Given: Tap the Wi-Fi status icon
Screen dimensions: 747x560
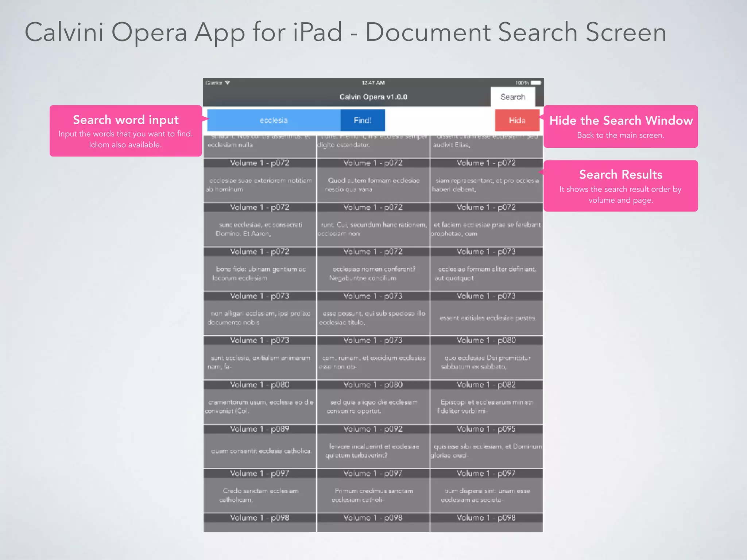Looking at the screenshot, I should click(228, 83).
